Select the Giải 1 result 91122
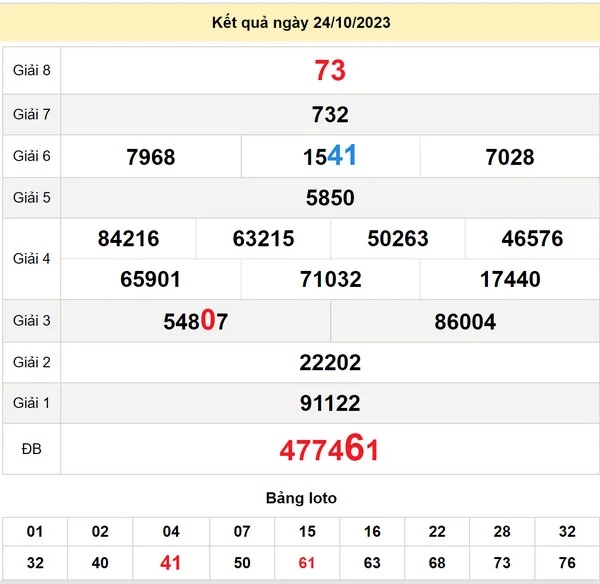600x584 pixels. click(330, 404)
